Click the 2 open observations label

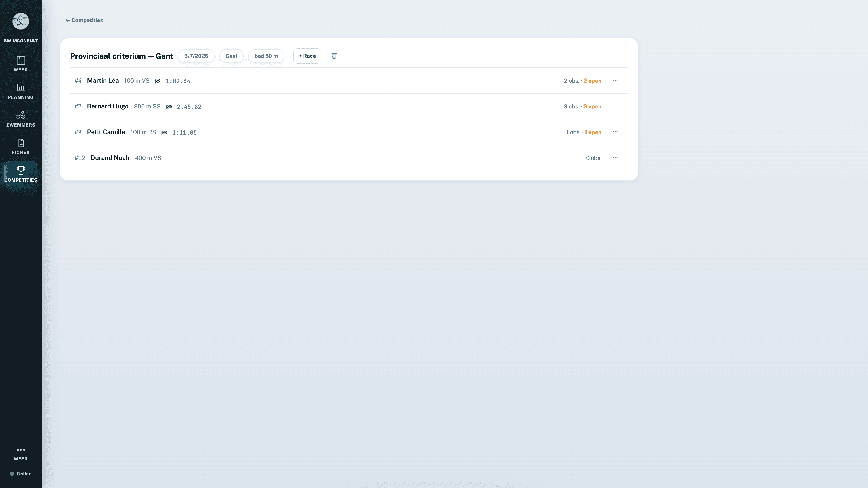click(x=592, y=81)
